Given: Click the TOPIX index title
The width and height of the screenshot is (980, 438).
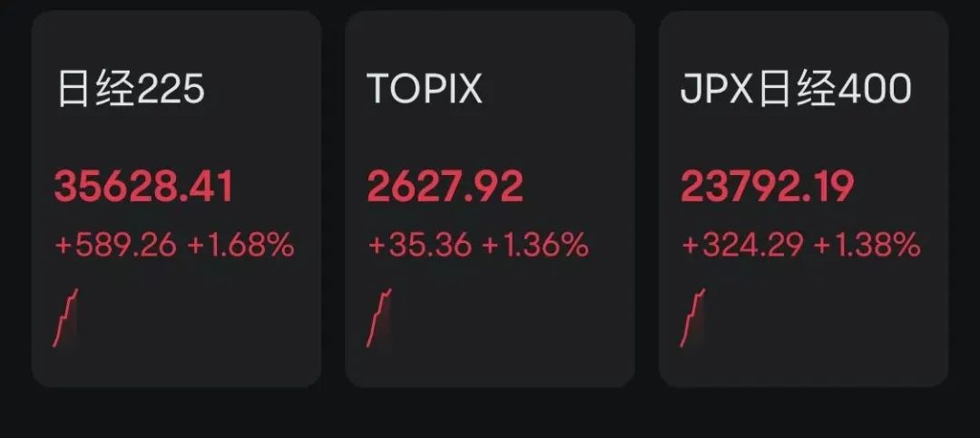Looking at the screenshot, I should click(425, 90).
